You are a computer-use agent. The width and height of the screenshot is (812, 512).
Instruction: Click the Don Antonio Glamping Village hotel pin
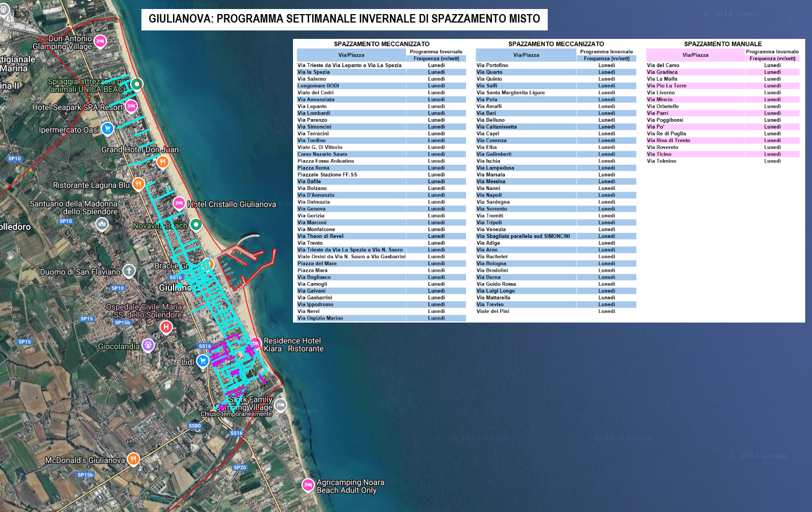[100, 41]
